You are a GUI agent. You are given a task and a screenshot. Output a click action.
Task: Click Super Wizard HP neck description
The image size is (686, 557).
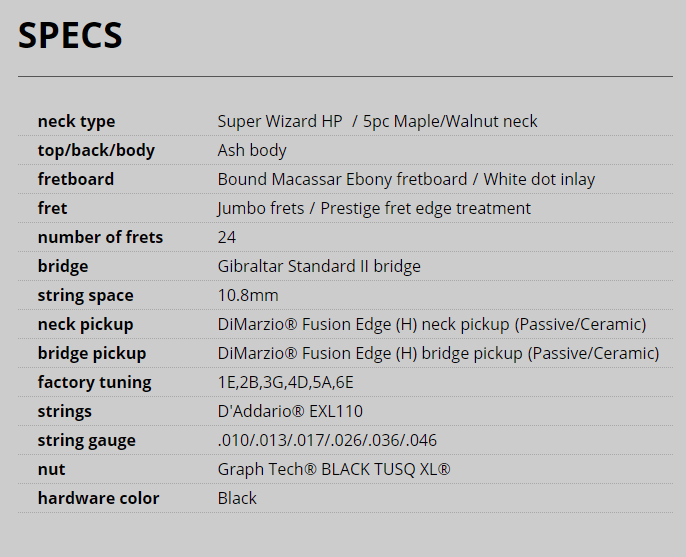click(377, 121)
